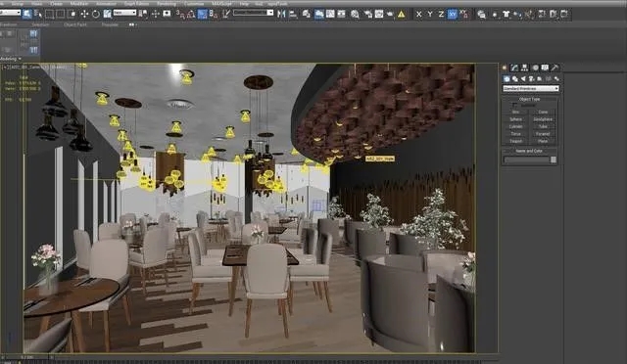Click the object color swatch
The width and height of the screenshot is (627, 364).
pyautogui.click(x=554, y=159)
